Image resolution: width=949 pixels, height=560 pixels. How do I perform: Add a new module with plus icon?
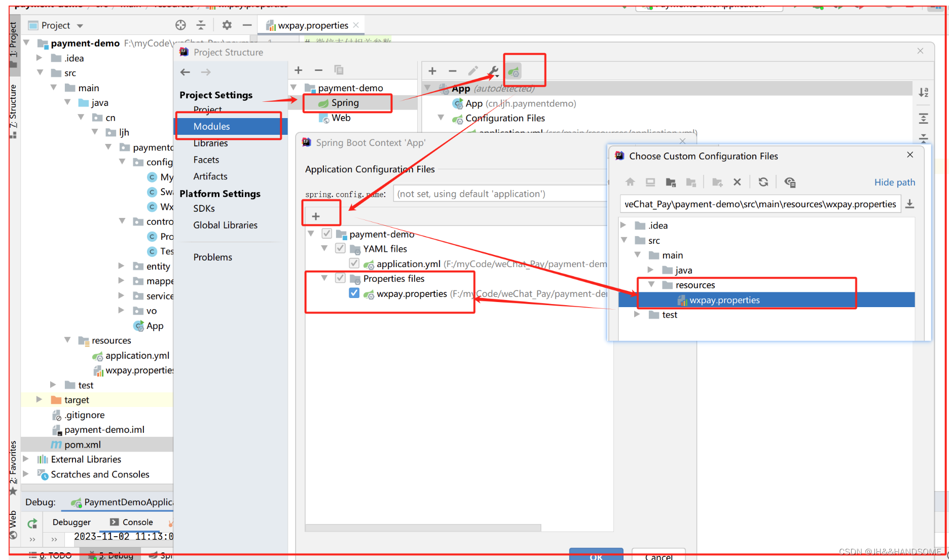coord(299,70)
